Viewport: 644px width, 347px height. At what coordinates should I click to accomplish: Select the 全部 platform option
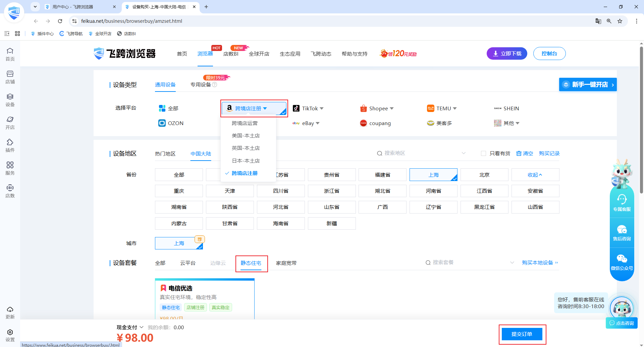pyautogui.click(x=168, y=108)
